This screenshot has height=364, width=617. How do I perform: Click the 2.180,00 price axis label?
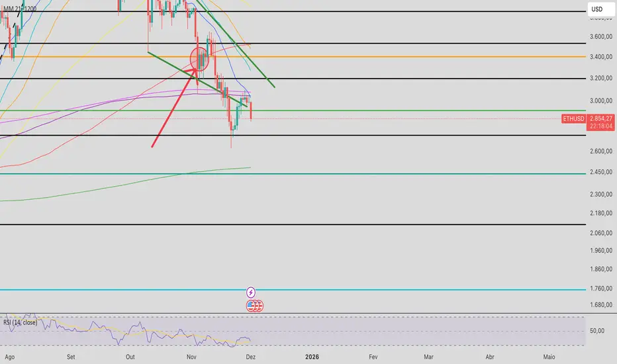601,213
